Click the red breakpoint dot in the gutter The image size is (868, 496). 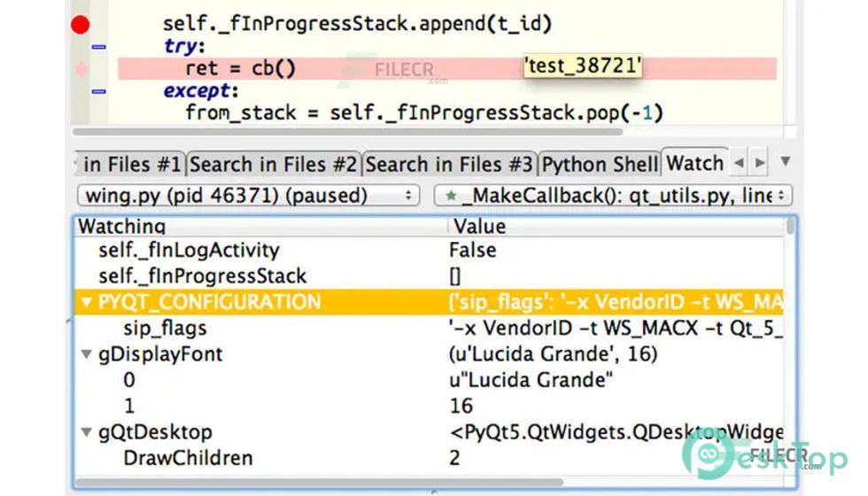point(81,25)
